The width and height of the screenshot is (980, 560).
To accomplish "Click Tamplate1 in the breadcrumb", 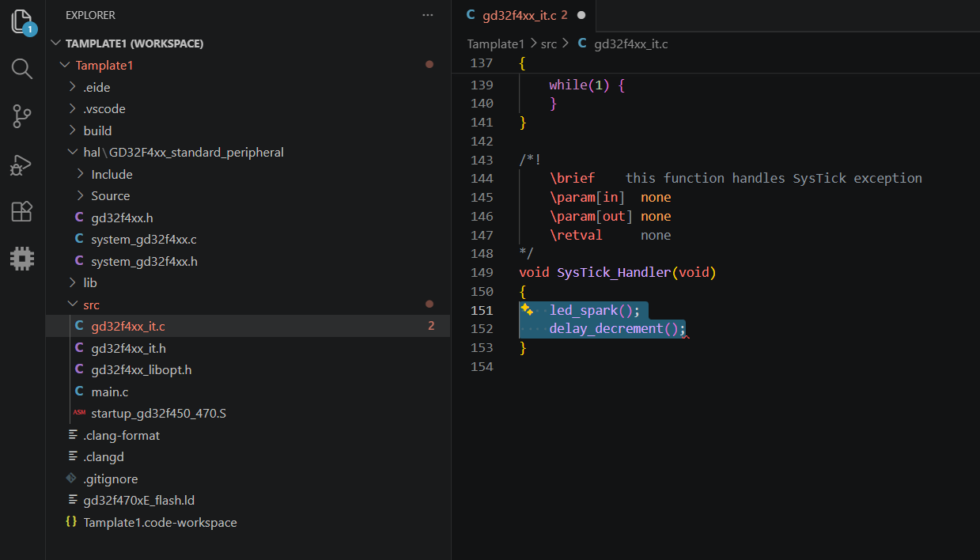I will [x=496, y=44].
